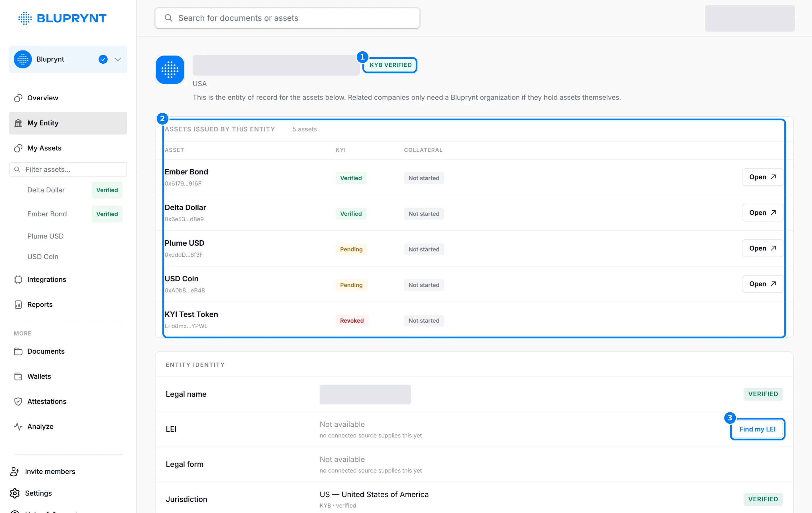Screen dimensions: 812x513
Task: Click the Revoked status of KYI Test Token
Action: (352, 320)
